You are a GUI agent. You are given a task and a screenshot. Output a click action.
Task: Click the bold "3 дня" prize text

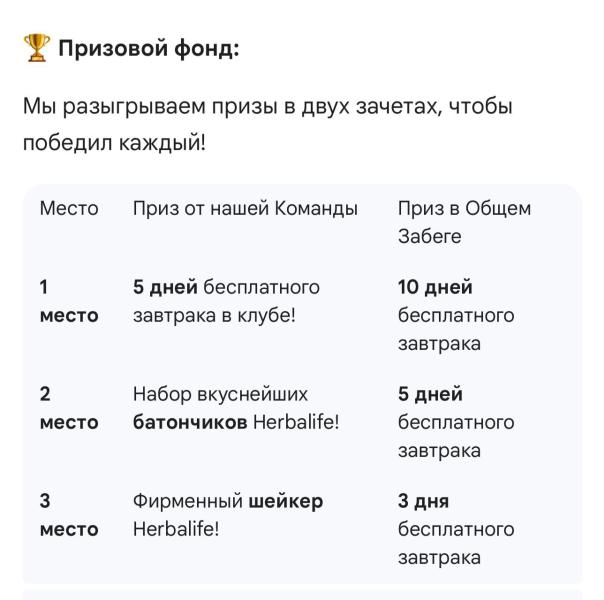pyautogui.click(x=423, y=502)
